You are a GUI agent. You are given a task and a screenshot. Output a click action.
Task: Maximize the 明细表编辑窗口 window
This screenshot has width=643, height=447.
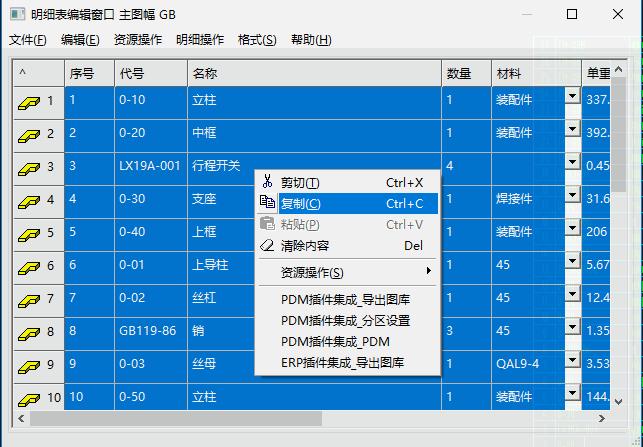[572, 14]
